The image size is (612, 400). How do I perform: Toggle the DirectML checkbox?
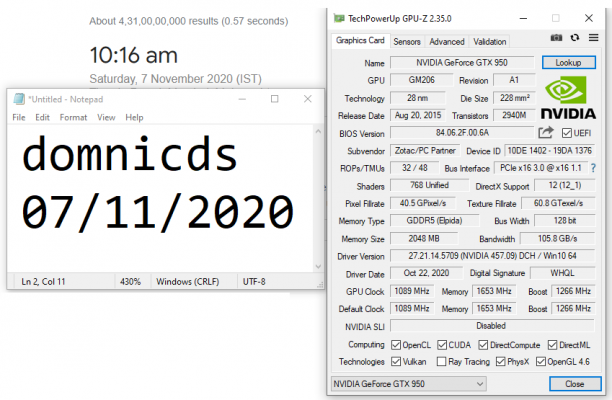(552, 345)
